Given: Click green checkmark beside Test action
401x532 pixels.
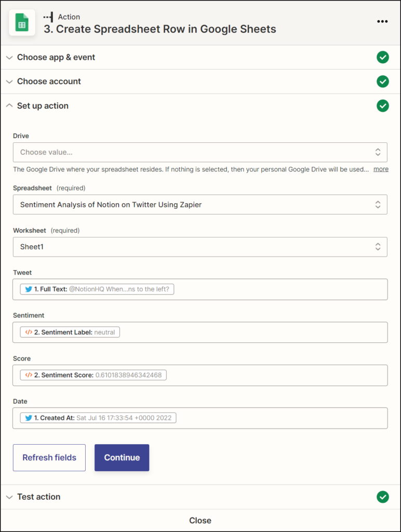Looking at the screenshot, I should [x=383, y=497].
